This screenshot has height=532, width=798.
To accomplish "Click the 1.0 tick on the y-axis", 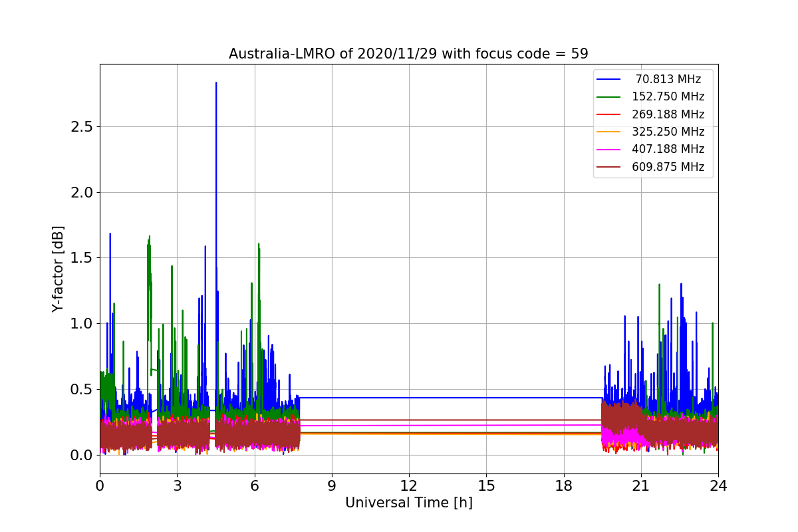I will (x=82, y=324).
